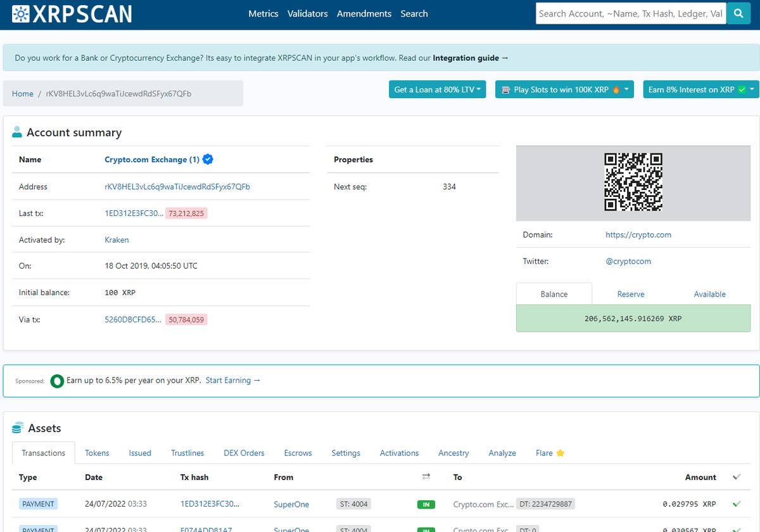
Task: Click the IN badge of first transaction
Action: tap(426, 505)
